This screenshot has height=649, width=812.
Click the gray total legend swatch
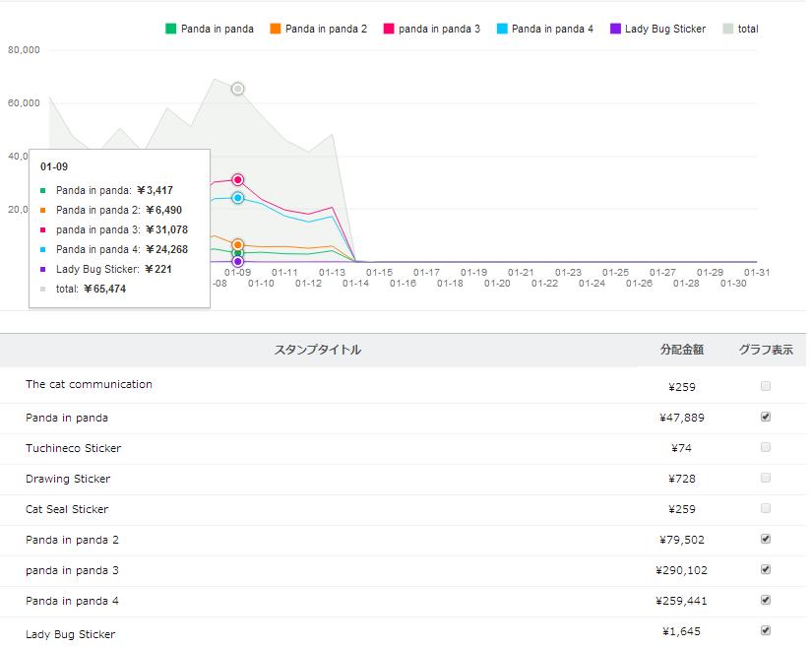coord(727,29)
